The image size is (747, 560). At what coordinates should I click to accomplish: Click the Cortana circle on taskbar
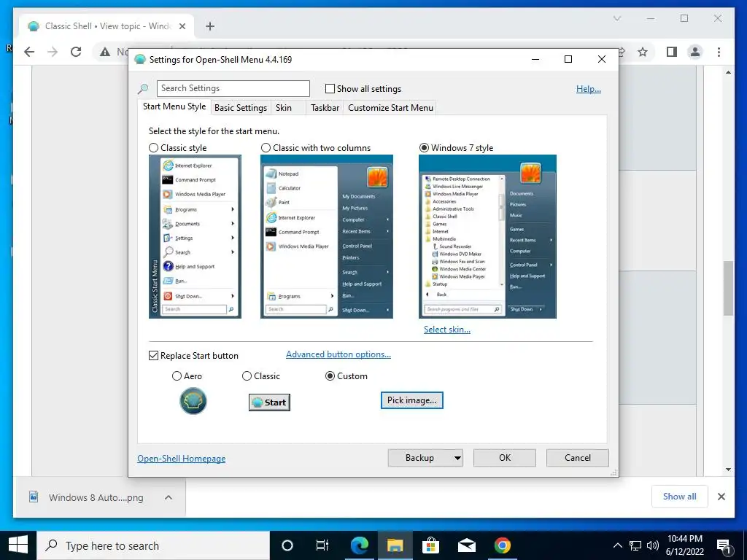coord(287,545)
